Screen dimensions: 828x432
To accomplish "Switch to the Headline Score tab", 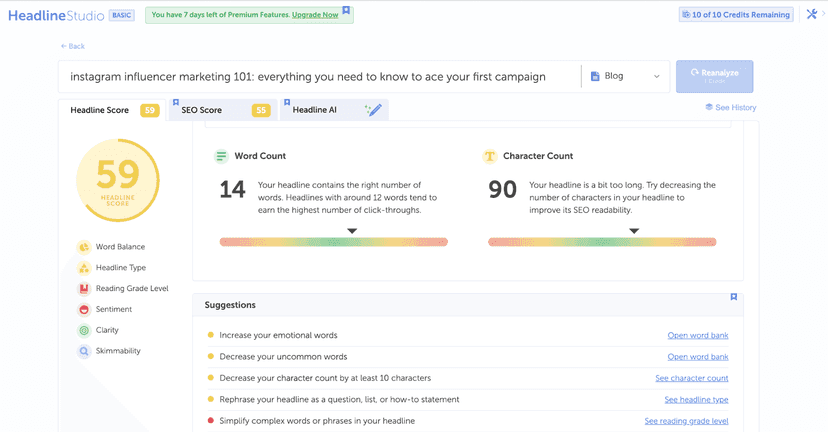I will 112,110.
